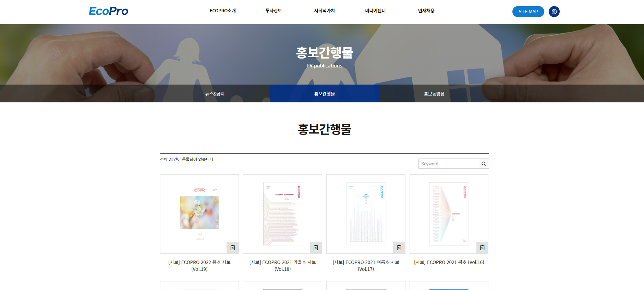The image size is (644, 290).
Task: Open document icon on Vol.16 cover
Action: coord(482,248)
